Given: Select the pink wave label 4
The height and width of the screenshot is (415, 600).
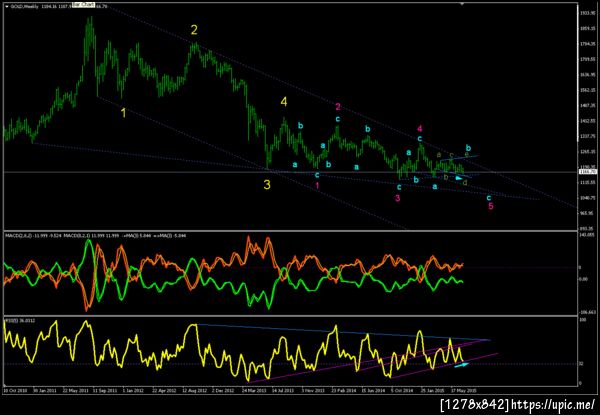Looking at the screenshot, I should (420, 129).
